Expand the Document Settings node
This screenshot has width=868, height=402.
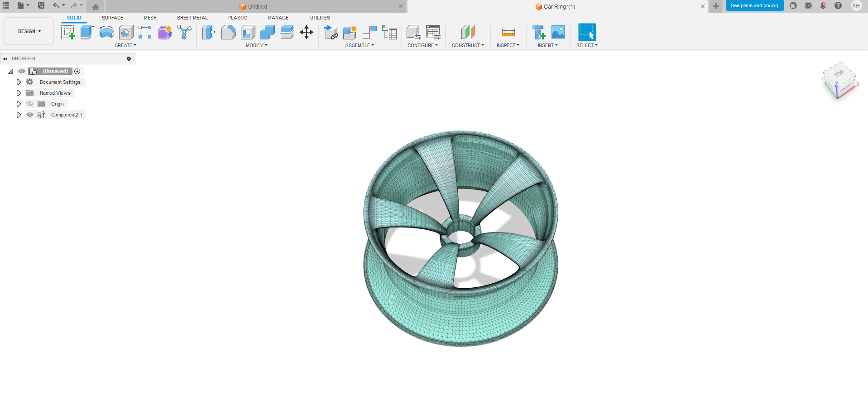point(19,82)
